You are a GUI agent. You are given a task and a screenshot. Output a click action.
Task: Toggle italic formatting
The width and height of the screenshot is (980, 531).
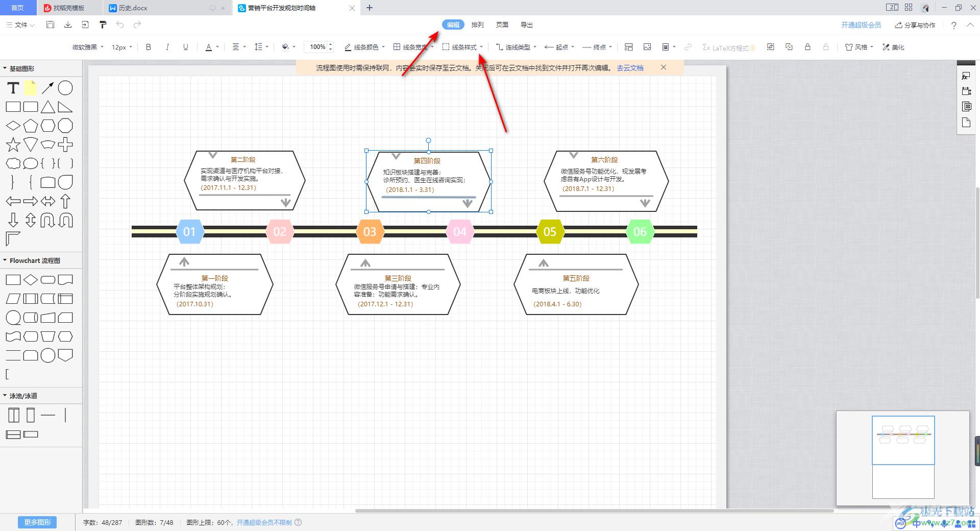point(167,47)
